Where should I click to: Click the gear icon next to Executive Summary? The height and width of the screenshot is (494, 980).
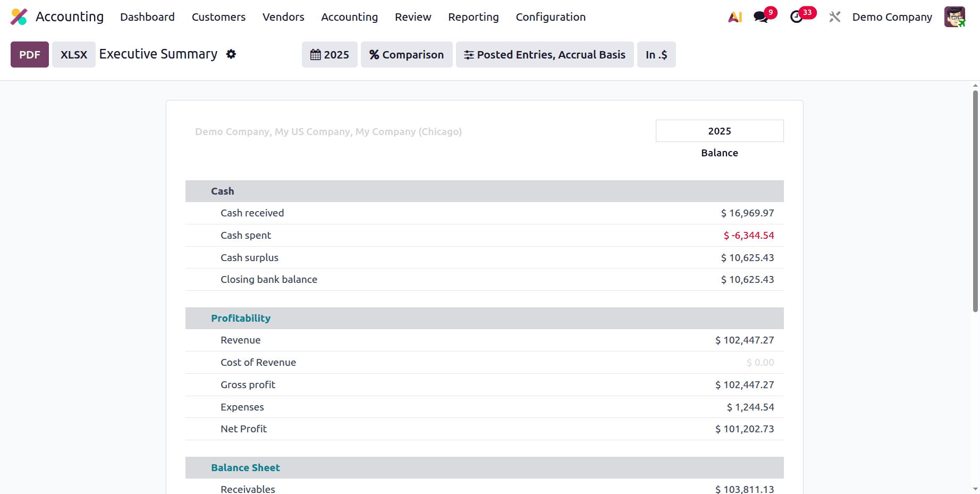[231, 54]
